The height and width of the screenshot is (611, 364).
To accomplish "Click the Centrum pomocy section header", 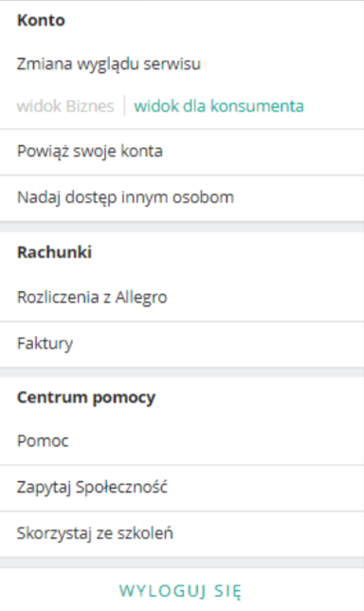I will coord(86,398).
